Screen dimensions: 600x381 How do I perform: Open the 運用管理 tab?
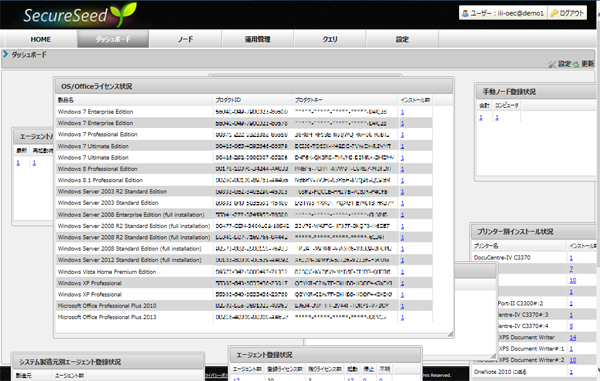[x=258, y=39]
